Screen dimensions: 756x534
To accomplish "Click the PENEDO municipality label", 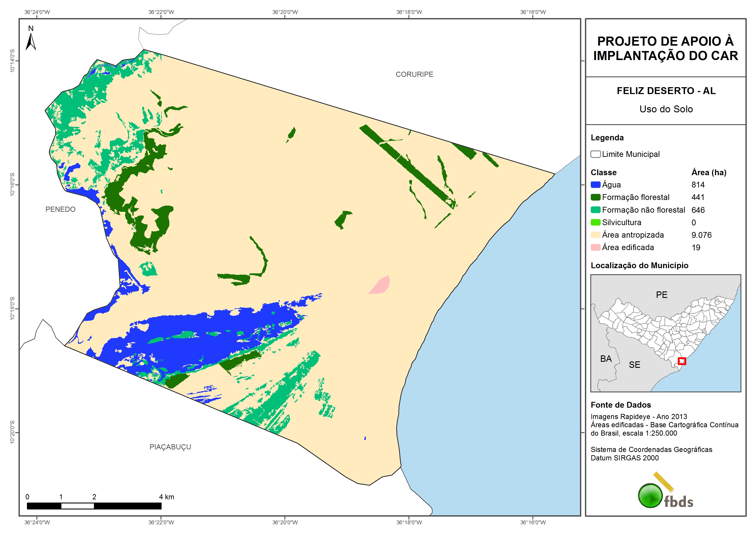I will click(60, 209).
